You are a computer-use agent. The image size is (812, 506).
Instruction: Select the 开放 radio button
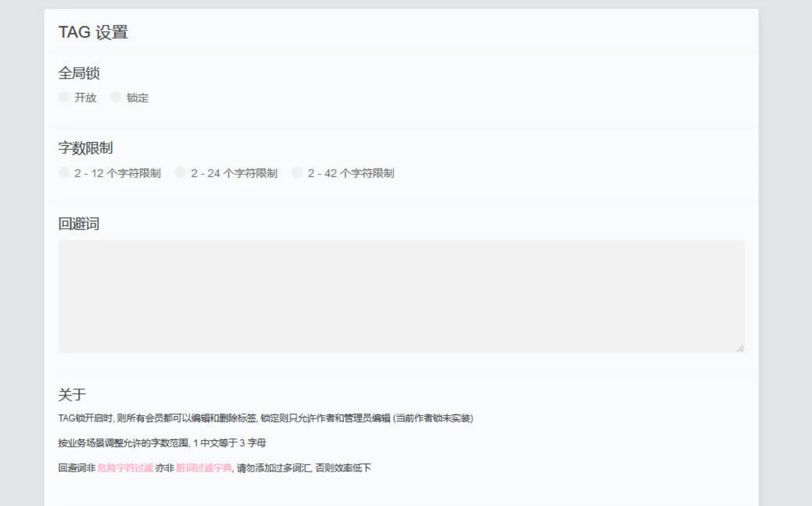coord(63,98)
